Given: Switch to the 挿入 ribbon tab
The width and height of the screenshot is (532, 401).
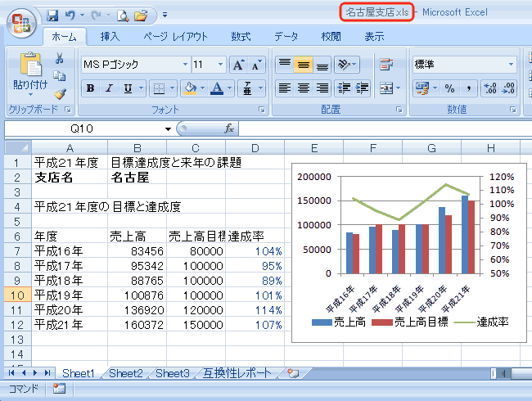Looking at the screenshot, I should point(110,37).
